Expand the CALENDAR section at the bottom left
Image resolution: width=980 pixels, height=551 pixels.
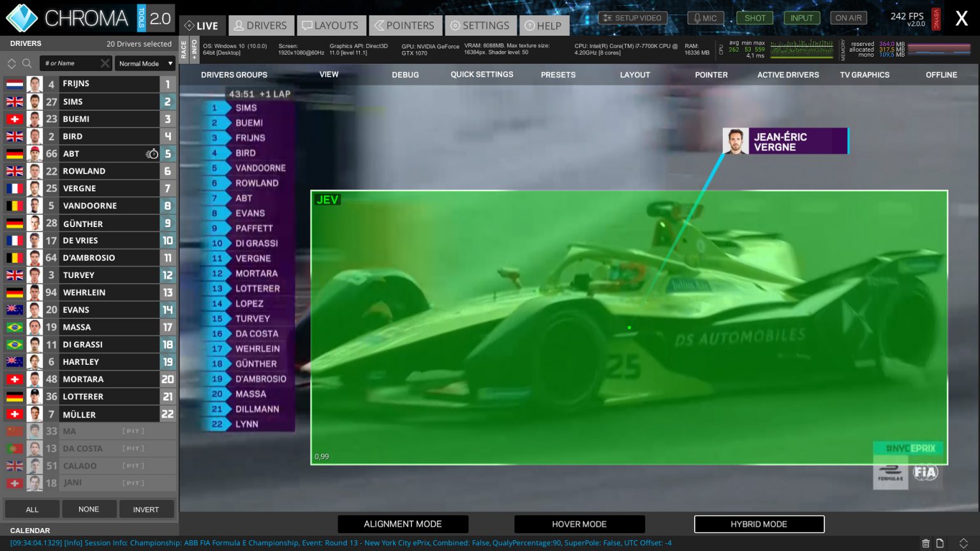pyautogui.click(x=29, y=531)
